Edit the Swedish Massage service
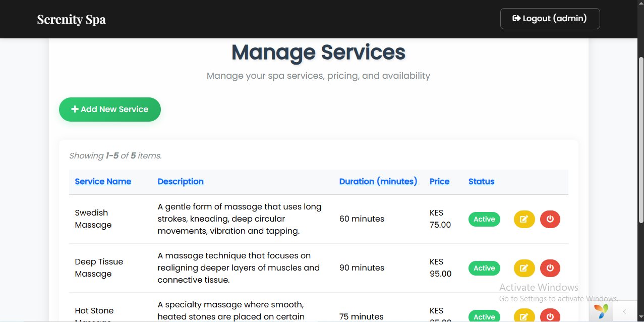644x322 pixels. [x=524, y=219]
